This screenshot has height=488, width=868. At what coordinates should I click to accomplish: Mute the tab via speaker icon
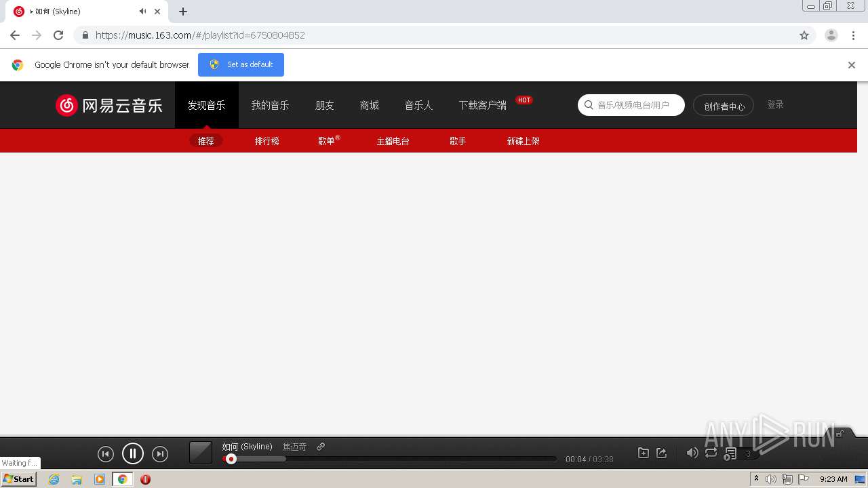point(142,12)
